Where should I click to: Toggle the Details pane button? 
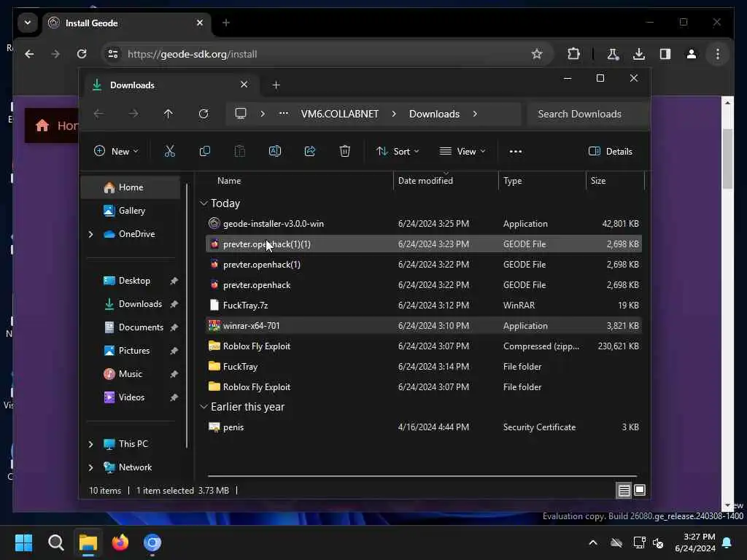(611, 152)
